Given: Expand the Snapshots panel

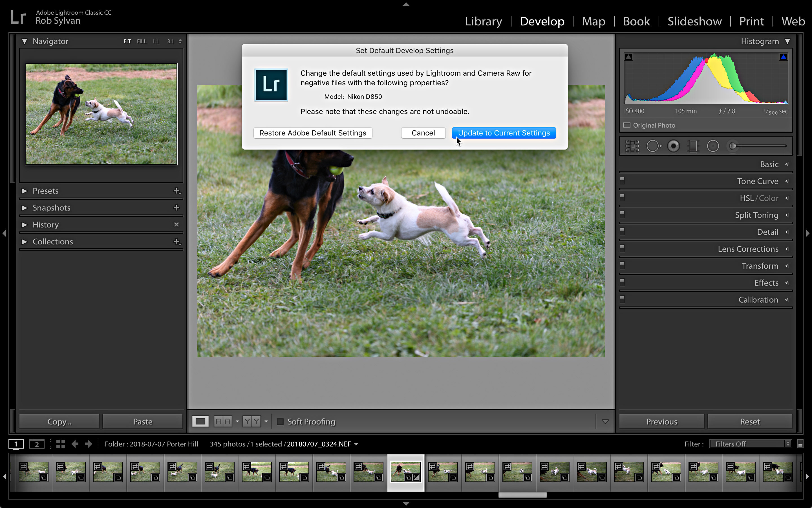Looking at the screenshot, I should (x=25, y=208).
